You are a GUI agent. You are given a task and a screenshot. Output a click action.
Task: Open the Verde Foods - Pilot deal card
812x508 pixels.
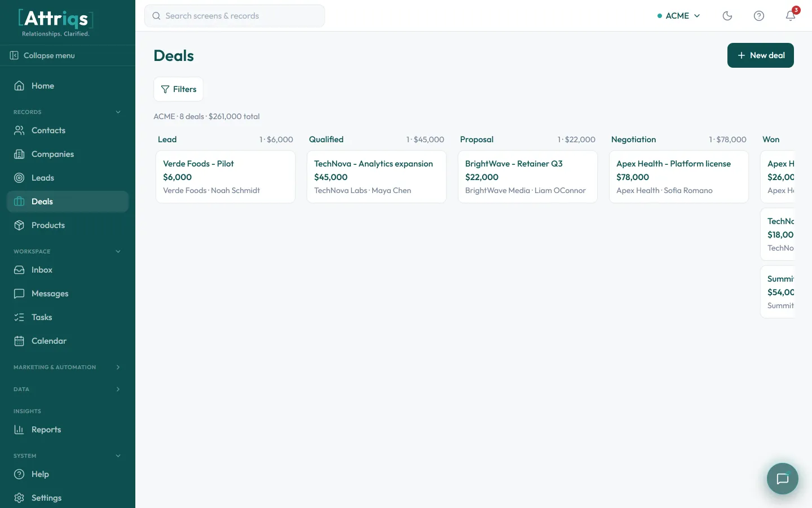[226, 177]
